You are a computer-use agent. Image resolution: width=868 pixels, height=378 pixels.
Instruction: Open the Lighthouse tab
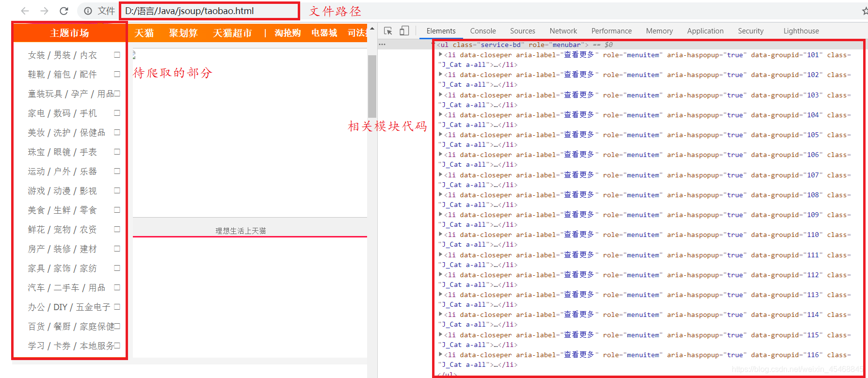pos(801,31)
